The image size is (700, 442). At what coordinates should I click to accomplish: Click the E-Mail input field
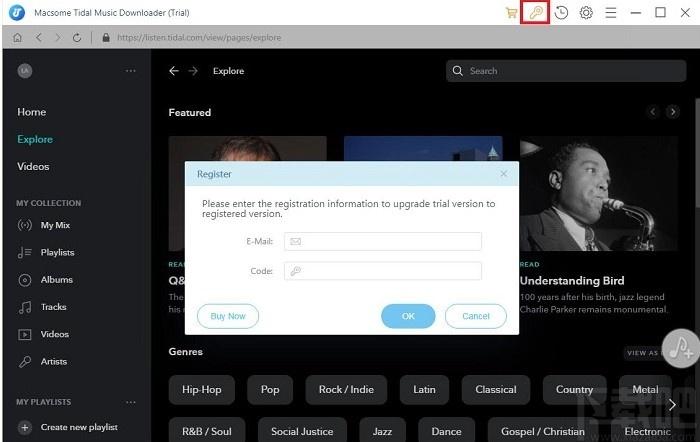coord(382,241)
